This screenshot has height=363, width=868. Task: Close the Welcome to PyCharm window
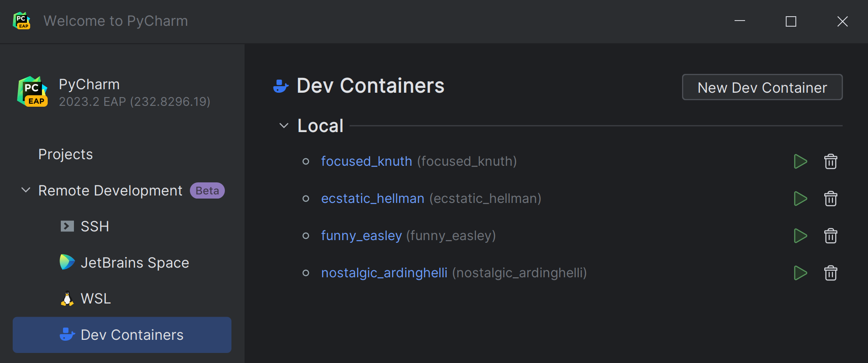[x=843, y=21]
